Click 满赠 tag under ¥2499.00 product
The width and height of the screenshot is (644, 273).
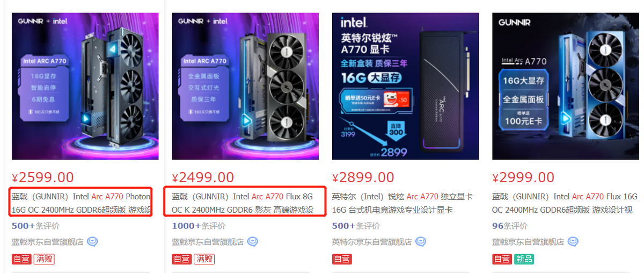pos(204,259)
